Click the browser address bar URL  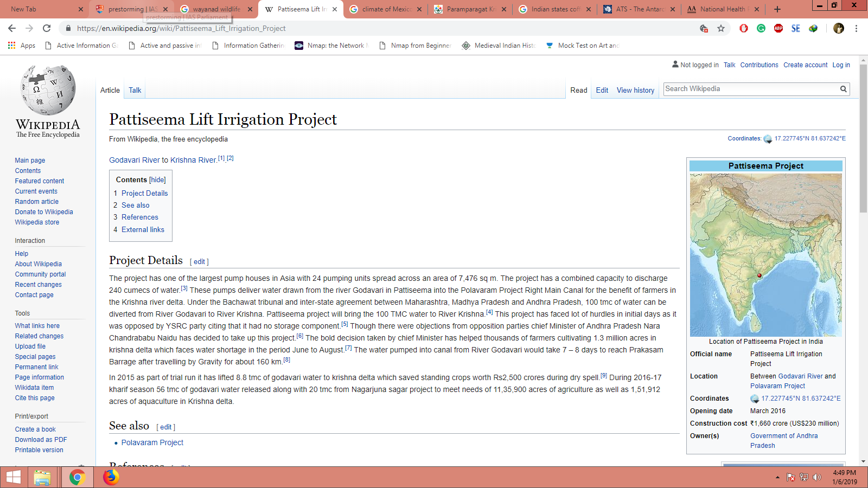point(181,28)
